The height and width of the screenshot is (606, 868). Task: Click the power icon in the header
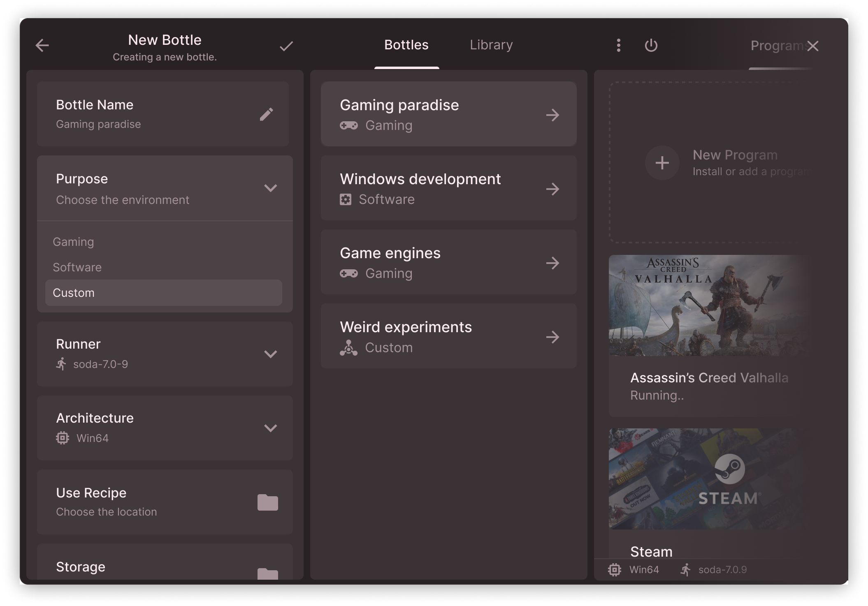(x=651, y=45)
